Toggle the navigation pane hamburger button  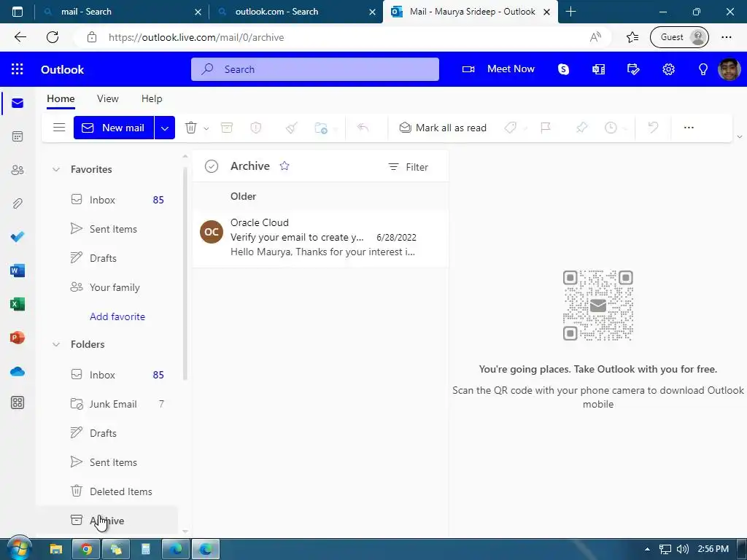pyautogui.click(x=59, y=128)
